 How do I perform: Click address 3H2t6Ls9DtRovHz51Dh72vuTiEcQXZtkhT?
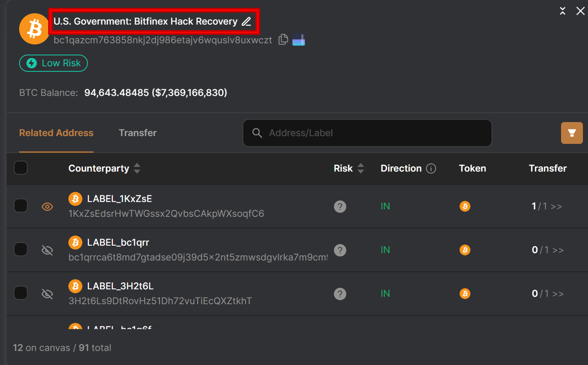[x=160, y=301]
